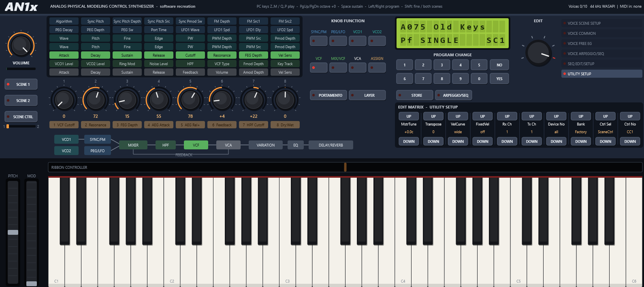The height and width of the screenshot is (287, 644).
Task: Click the VOLUME knob
Action: [21, 45]
